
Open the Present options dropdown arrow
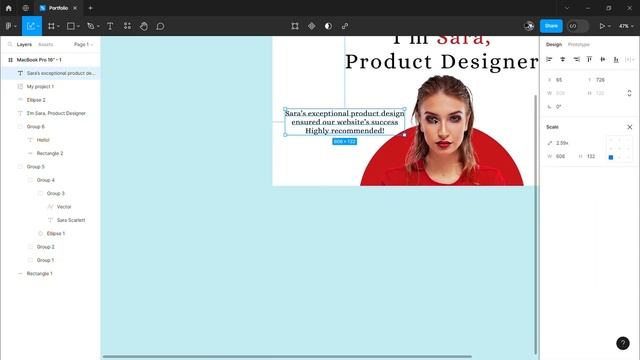click(x=609, y=26)
